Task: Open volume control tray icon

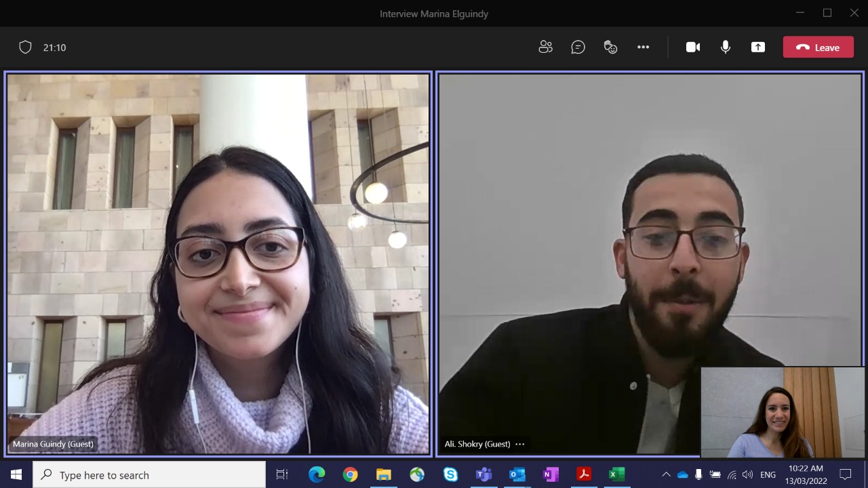Action: pos(748,474)
